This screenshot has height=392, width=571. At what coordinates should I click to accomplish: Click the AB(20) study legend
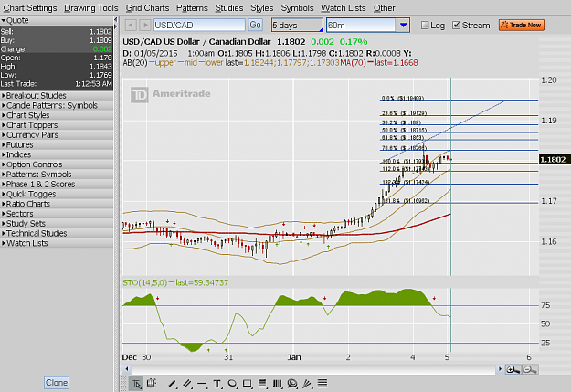(x=135, y=63)
